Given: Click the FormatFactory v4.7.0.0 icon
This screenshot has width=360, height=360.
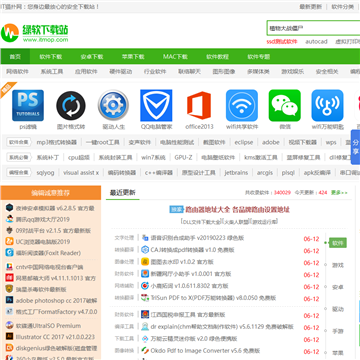Looking at the screenshot, I should pyautogui.click(x=9, y=311).
